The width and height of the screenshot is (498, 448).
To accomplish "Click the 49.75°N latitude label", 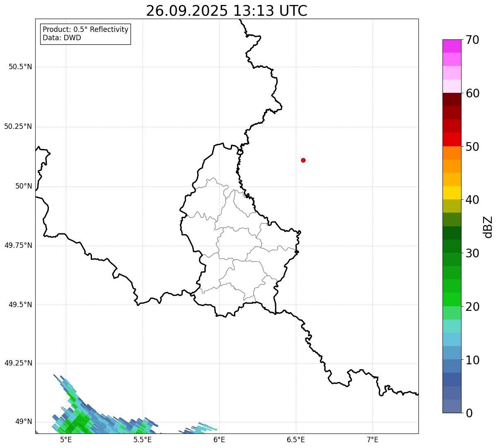I will pyautogui.click(x=18, y=245).
